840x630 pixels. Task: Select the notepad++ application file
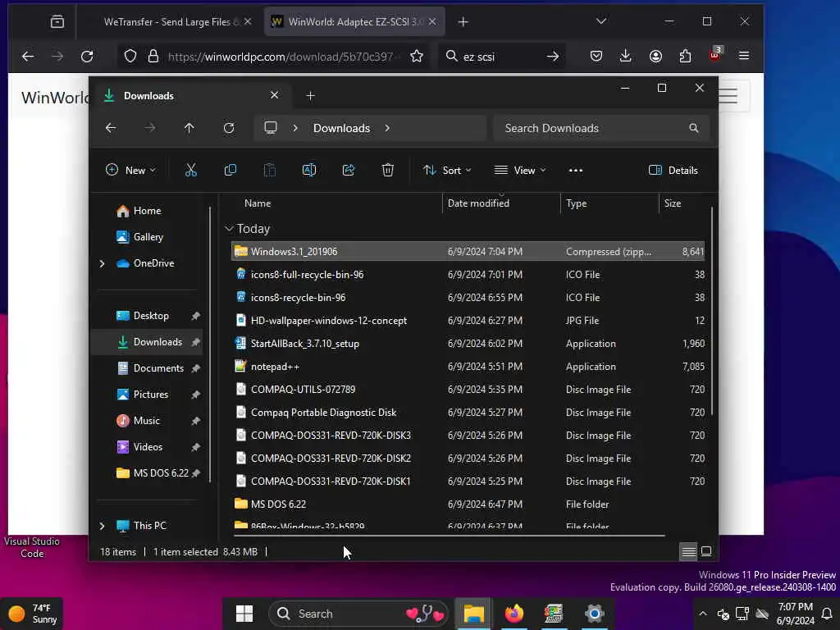pyautogui.click(x=468, y=367)
